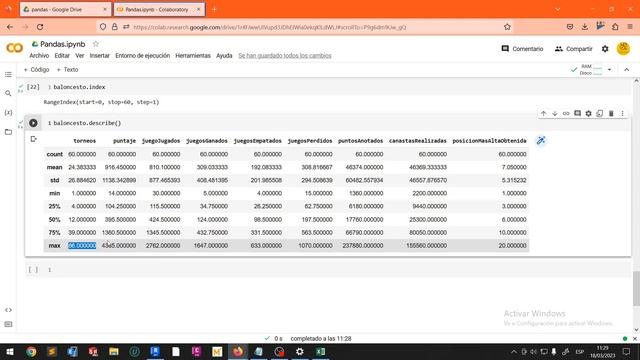Image resolution: width=640 pixels, height=360 pixels.
Task: Open the Windows notification center
Action: point(627,351)
